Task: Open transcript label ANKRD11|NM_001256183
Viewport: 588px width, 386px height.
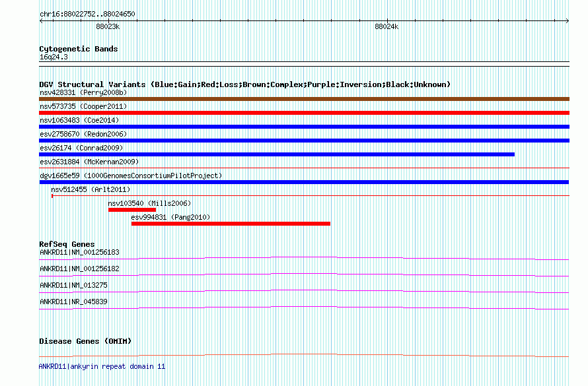Action: tap(79, 252)
